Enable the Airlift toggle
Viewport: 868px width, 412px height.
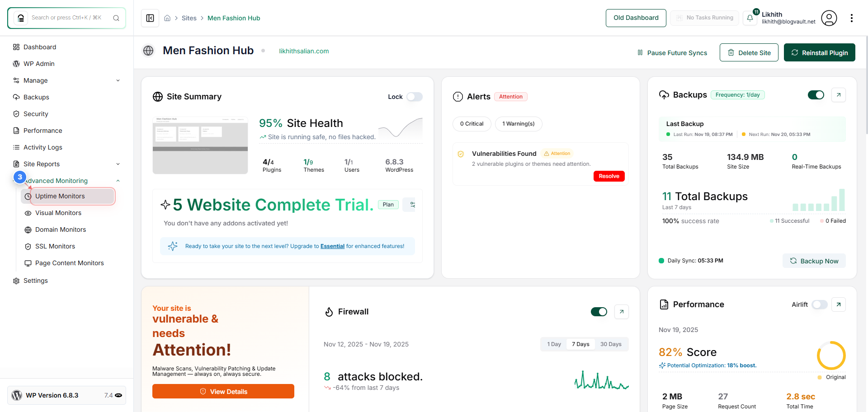coord(820,304)
